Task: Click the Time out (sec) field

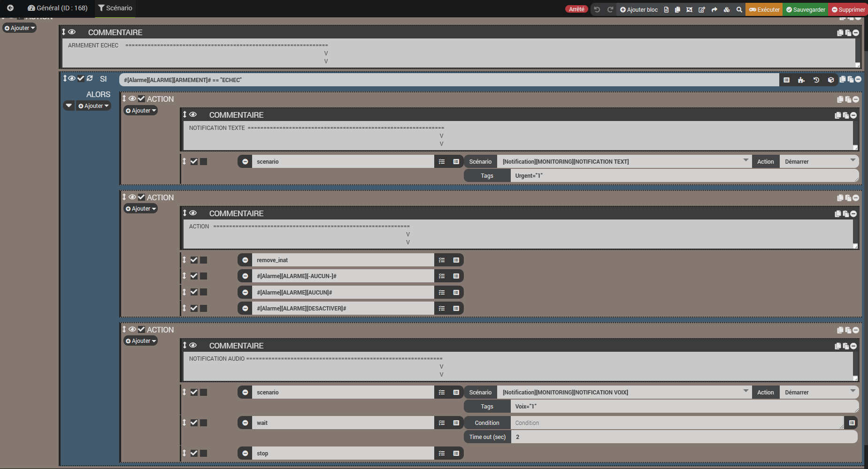Action: pyautogui.click(x=684, y=437)
